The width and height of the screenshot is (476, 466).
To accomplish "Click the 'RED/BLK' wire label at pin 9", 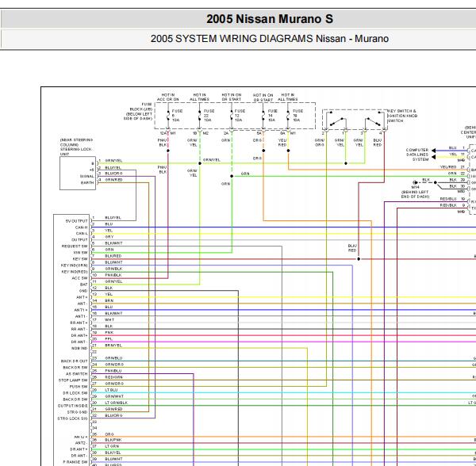I will click(448, 205).
